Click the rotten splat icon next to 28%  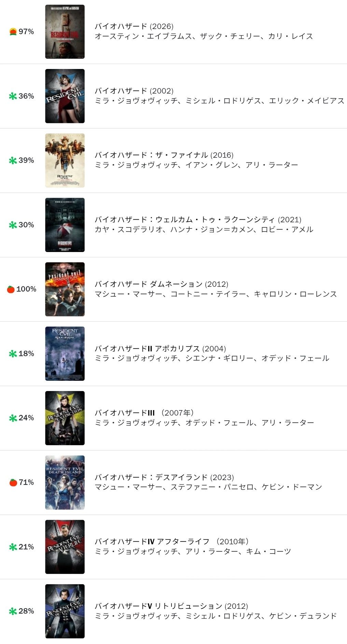[13, 611]
